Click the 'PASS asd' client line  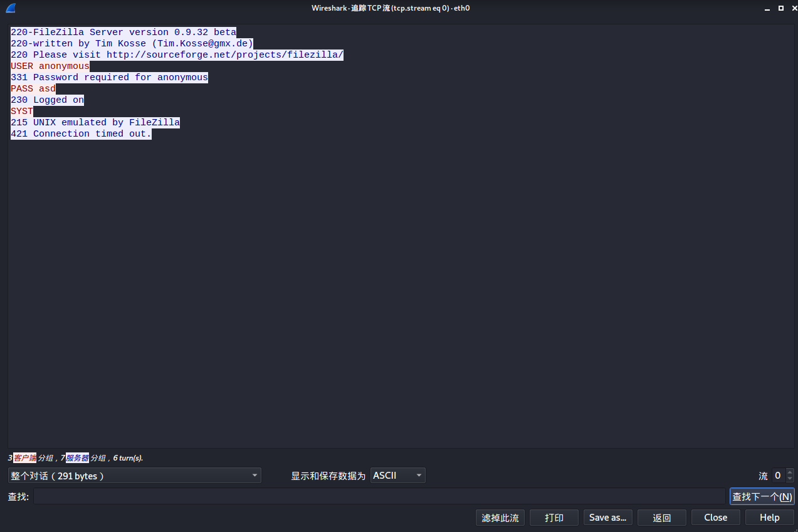[33, 89]
